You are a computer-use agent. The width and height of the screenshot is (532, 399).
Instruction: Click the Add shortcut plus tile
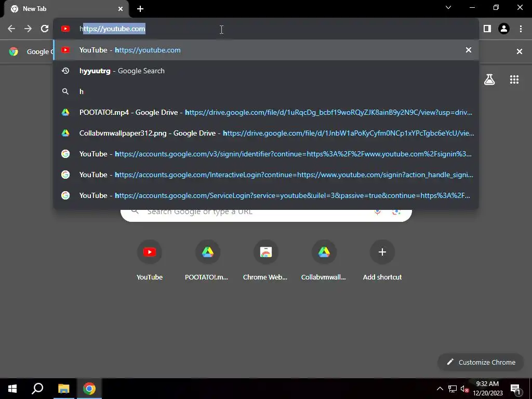[382, 261]
